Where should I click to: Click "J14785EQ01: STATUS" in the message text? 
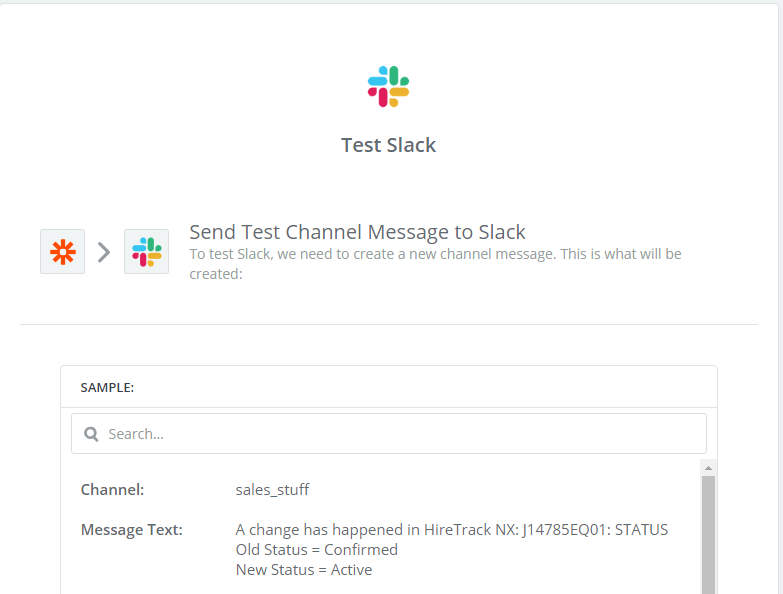click(x=595, y=529)
